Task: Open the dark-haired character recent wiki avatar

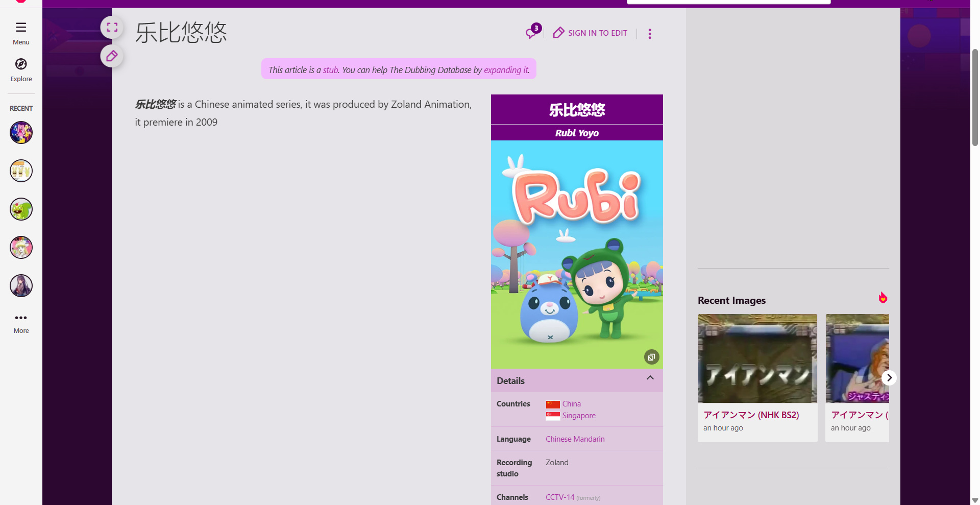Action: [x=21, y=286]
